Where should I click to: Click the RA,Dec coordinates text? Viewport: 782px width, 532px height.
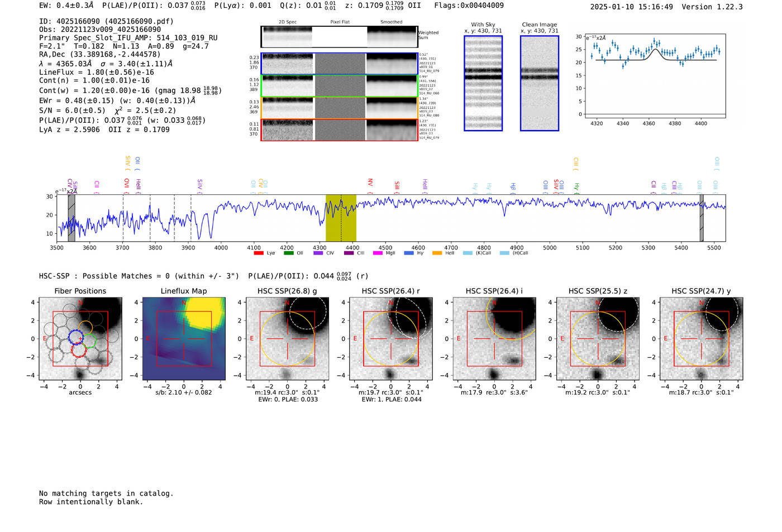(x=99, y=54)
